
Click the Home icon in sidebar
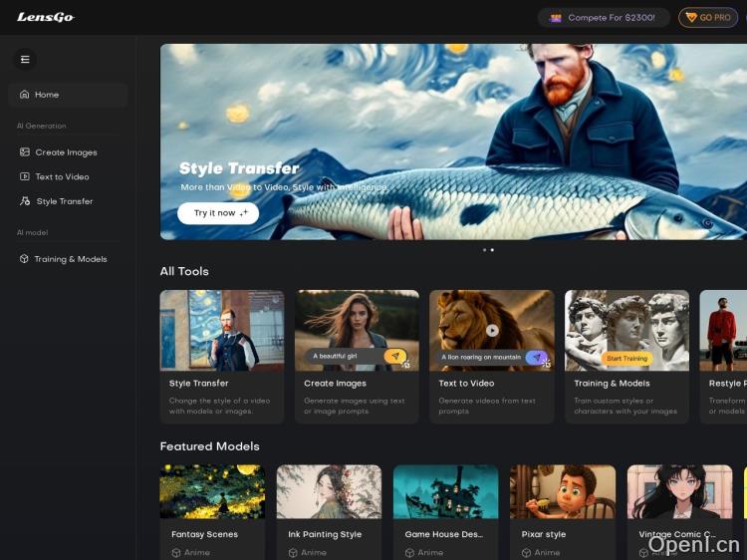tap(24, 95)
